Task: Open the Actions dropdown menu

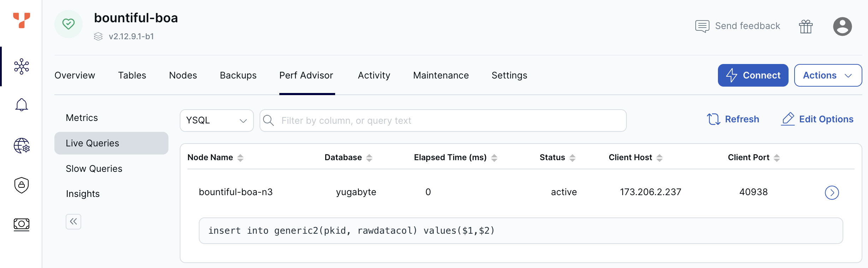Action: [828, 75]
